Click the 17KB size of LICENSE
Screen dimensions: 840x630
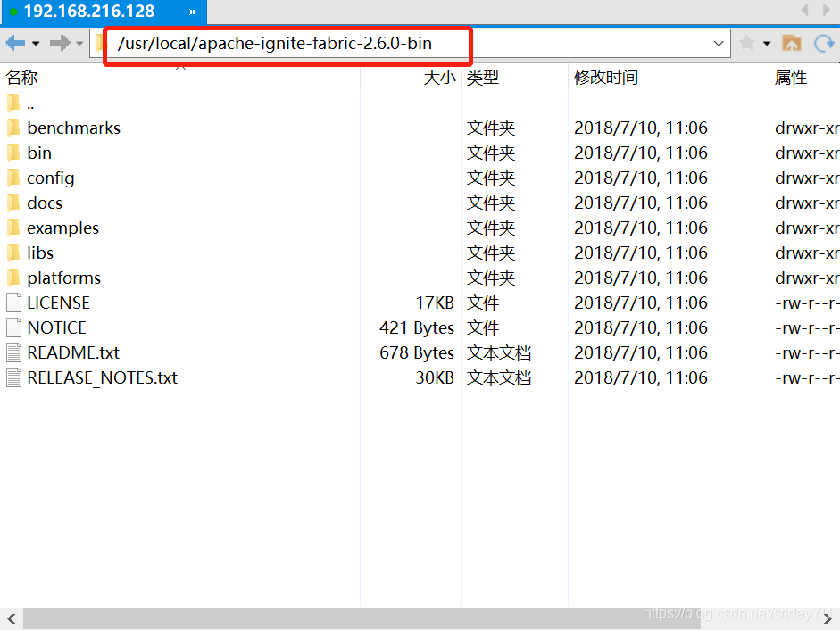(435, 303)
